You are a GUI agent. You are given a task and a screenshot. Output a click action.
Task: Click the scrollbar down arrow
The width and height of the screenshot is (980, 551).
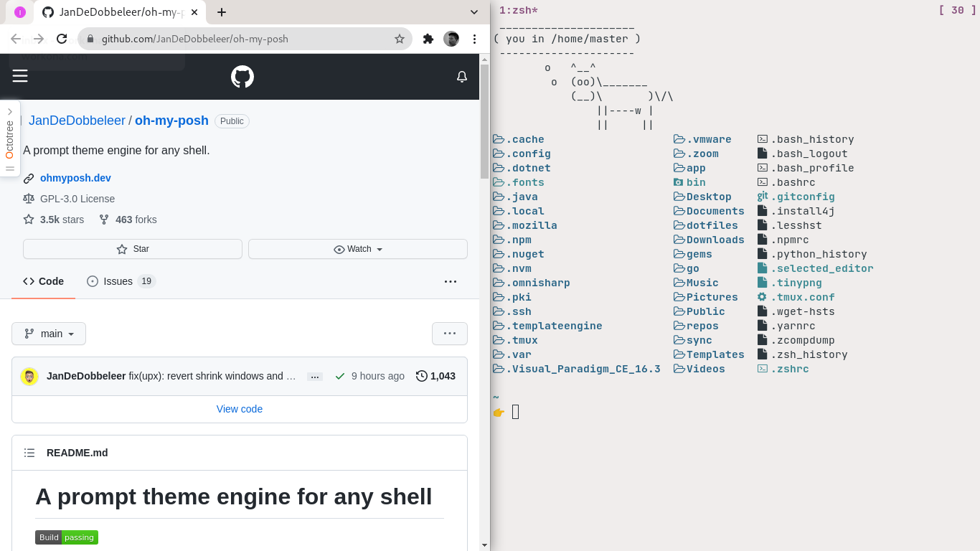(x=484, y=545)
